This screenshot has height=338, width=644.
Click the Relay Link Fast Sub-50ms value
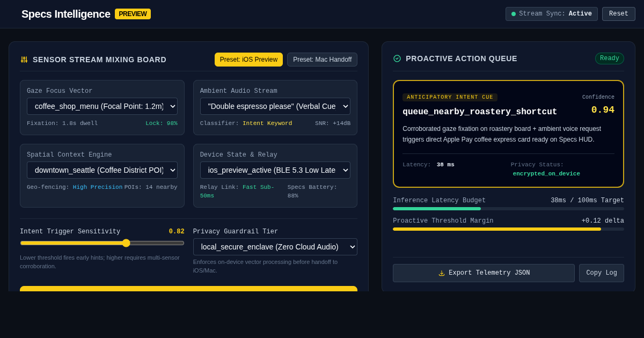[x=237, y=192]
